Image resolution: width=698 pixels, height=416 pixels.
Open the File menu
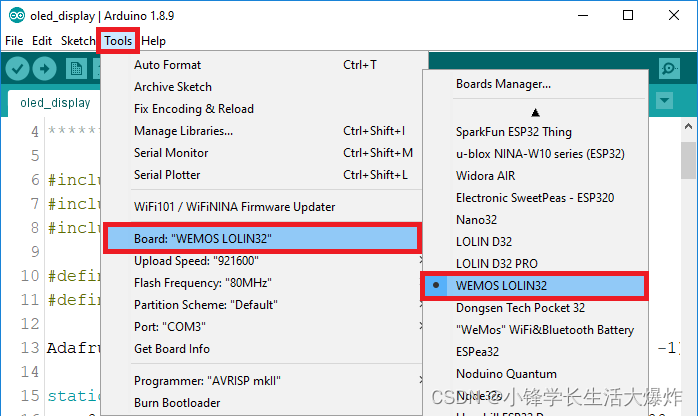click(14, 41)
